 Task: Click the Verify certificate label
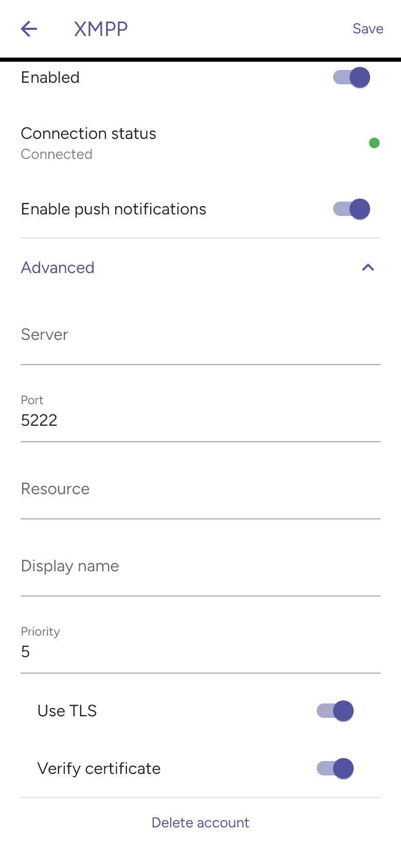pyautogui.click(x=99, y=769)
